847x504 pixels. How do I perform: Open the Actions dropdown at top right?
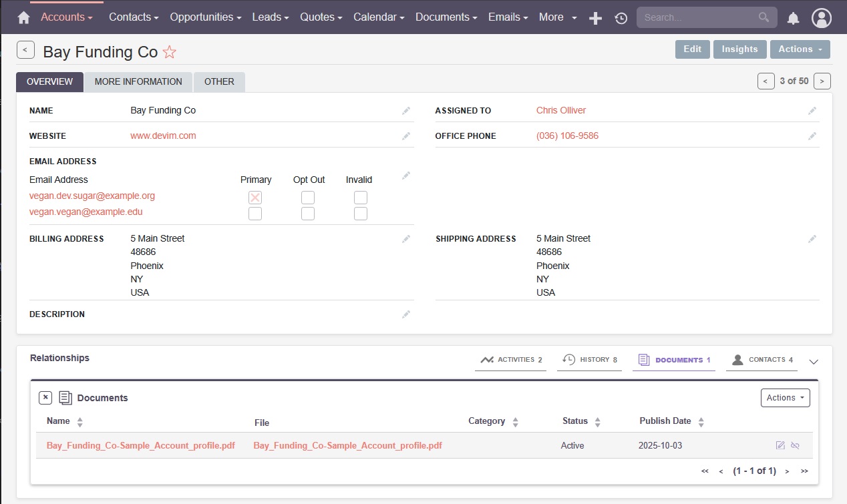point(800,49)
